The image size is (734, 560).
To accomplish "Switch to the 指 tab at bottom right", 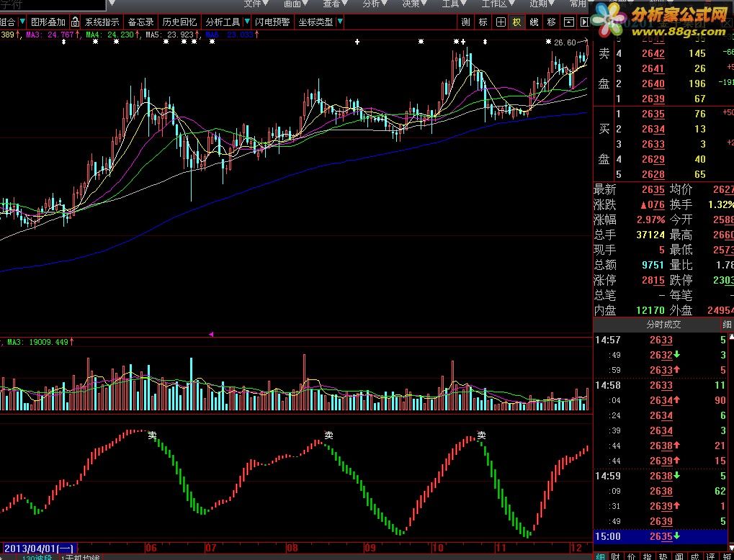I will (646, 556).
